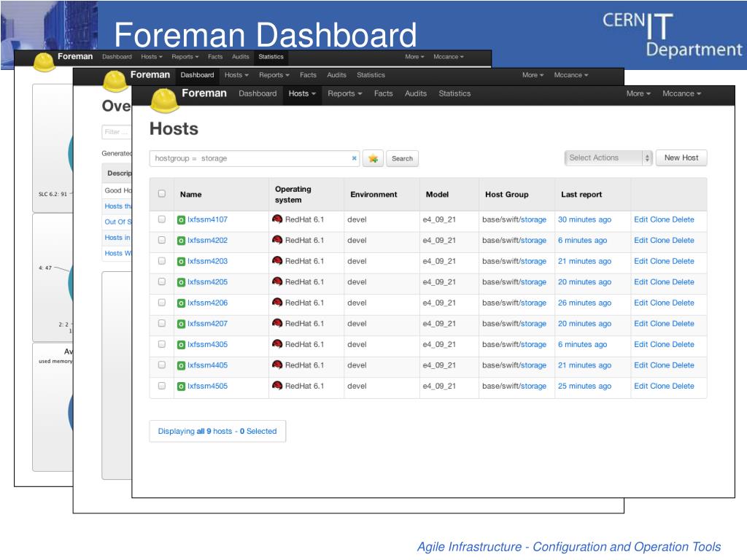Click the hostgroup = storage search field
This screenshot has height=560, width=747.
pyautogui.click(x=255, y=158)
